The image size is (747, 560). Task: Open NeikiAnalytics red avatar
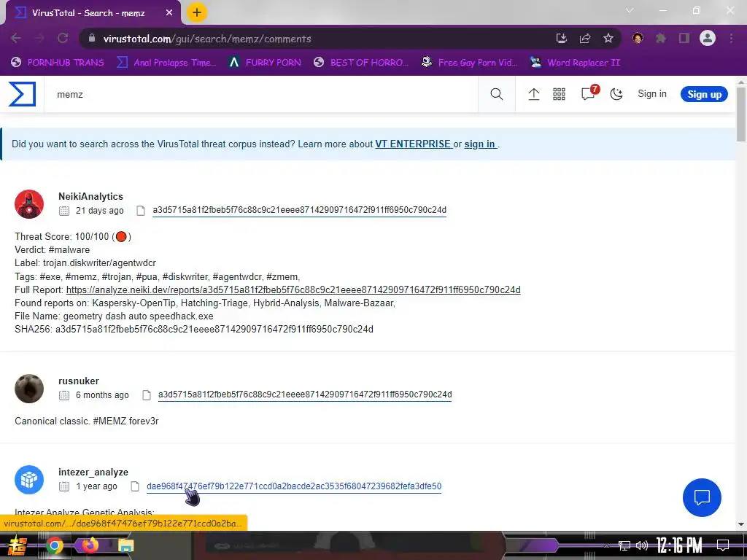(29, 204)
